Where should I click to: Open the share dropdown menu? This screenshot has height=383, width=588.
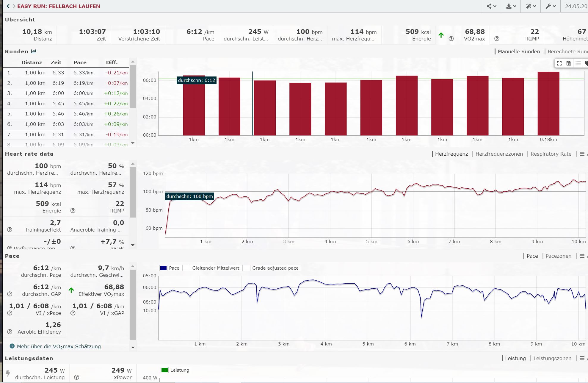coord(491,6)
